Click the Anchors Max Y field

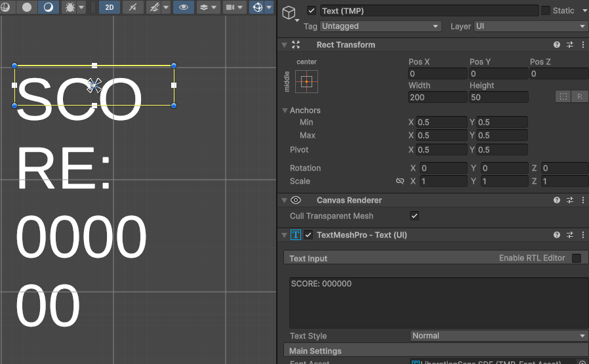pyautogui.click(x=502, y=135)
